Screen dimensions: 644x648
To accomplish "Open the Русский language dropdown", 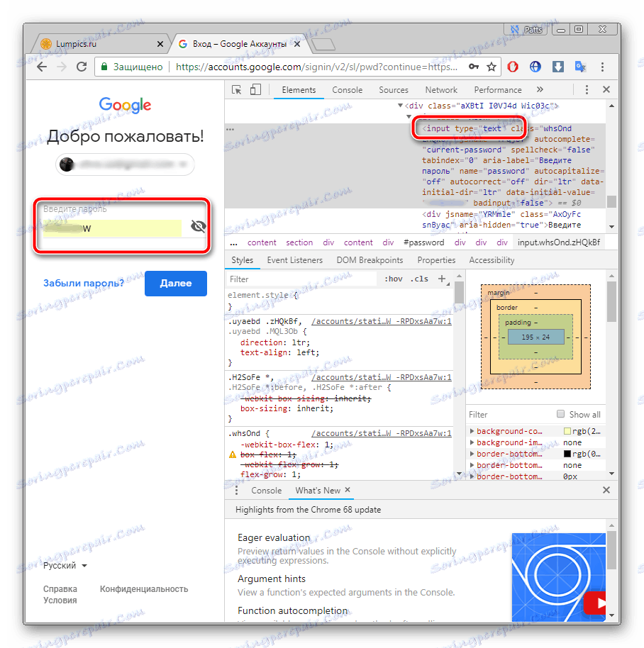I will click(x=65, y=565).
